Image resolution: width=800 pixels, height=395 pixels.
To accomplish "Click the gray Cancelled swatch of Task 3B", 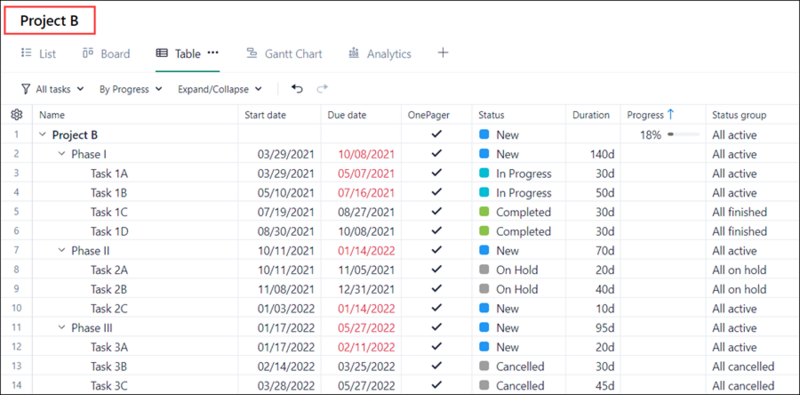I will pos(485,366).
